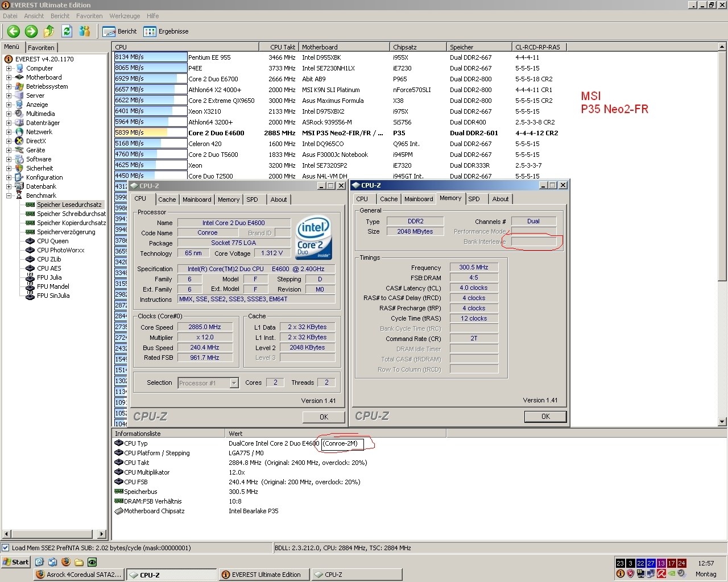Image resolution: width=728 pixels, height=582 pixels.
Task: Click the folder Up-level toolbar icon
Action: tap(49, 31)
